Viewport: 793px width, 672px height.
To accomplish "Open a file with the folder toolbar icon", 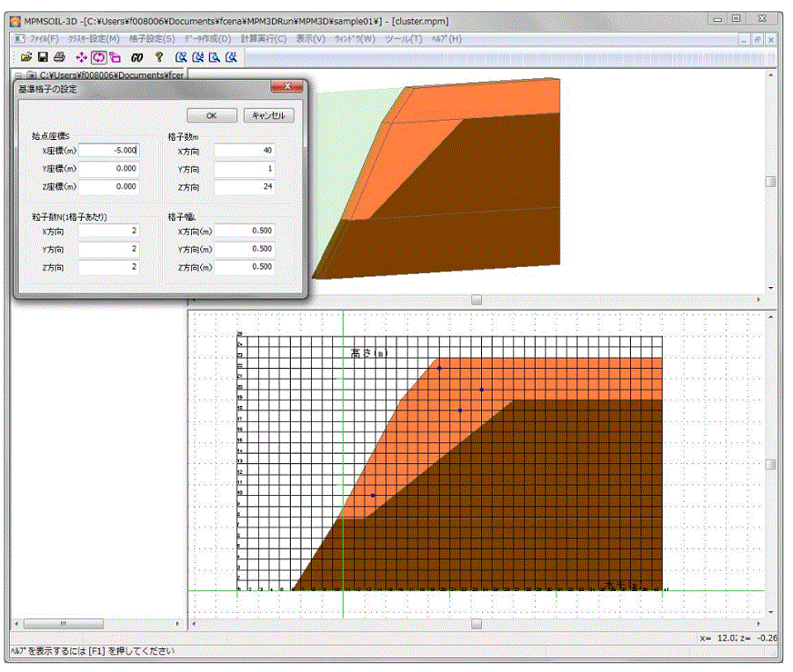I will 26,56.
